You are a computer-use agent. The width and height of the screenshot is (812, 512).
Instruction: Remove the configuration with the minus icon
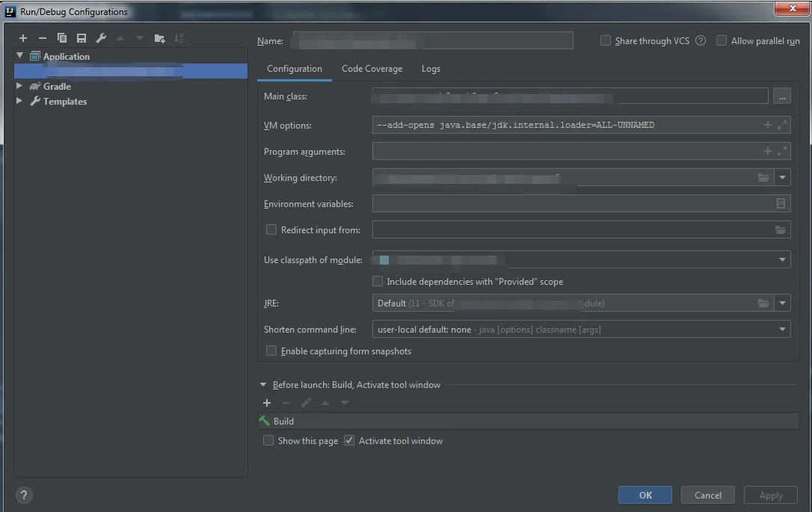[43, 38]
